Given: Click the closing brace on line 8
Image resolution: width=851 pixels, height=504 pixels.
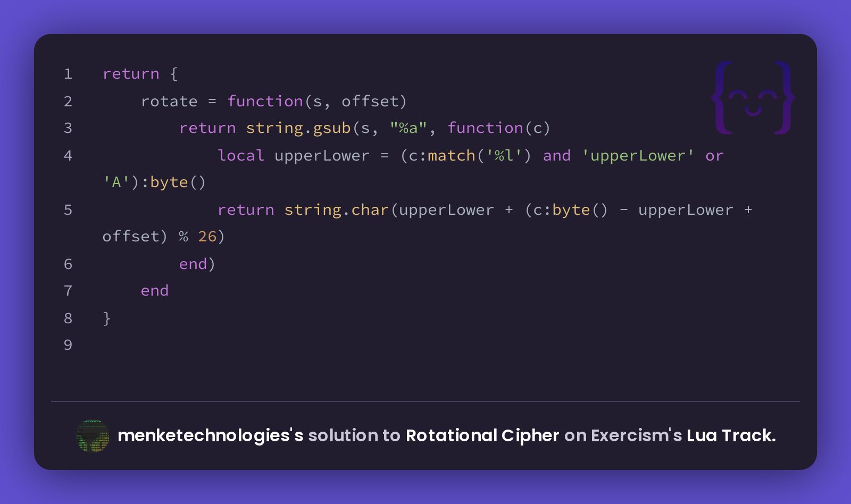Looking at the screenshot, I should click(107, 318).
